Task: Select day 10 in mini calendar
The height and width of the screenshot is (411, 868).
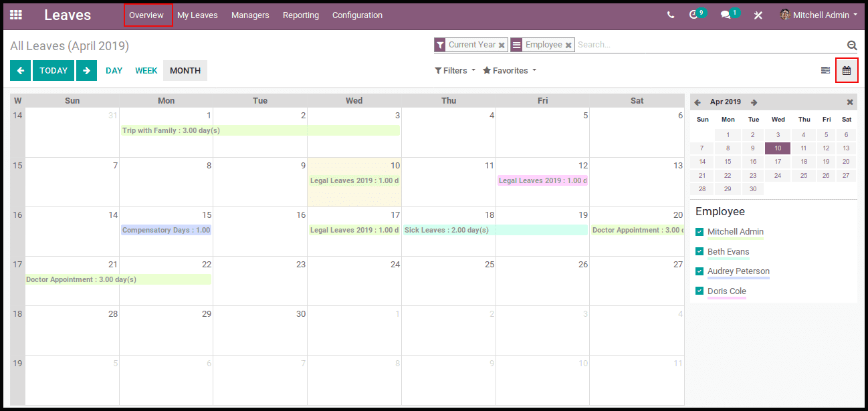Action: coord(778,148)
